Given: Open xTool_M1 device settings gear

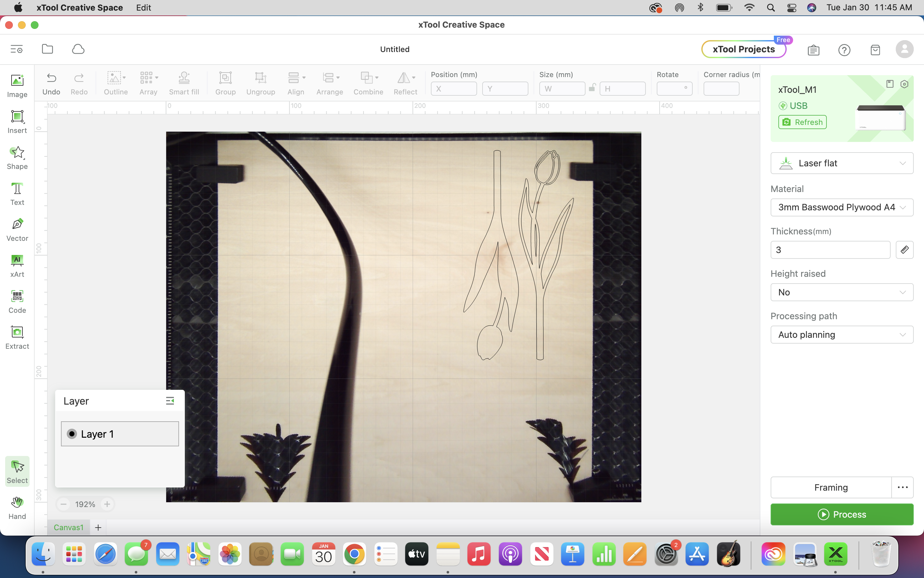Looking at the screenshot, I should pos(904,84).
